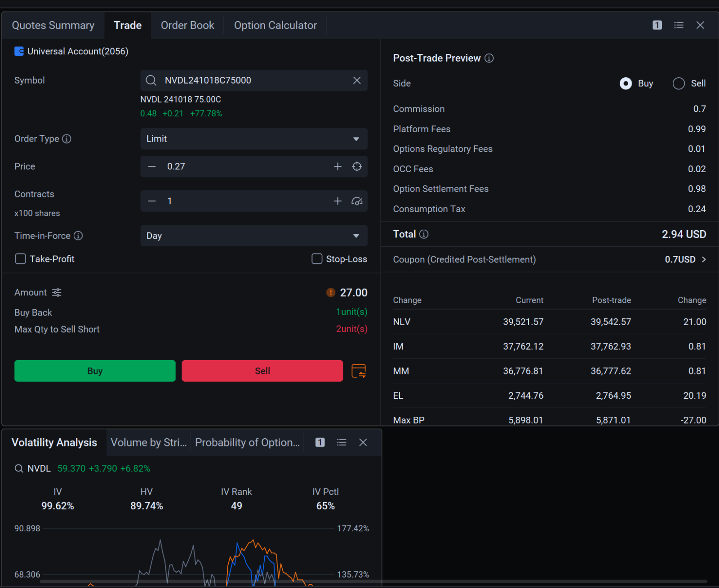The image size is (719, 588).
Task: Clear the symbol search field with X
Action: [x=357, y=80]
